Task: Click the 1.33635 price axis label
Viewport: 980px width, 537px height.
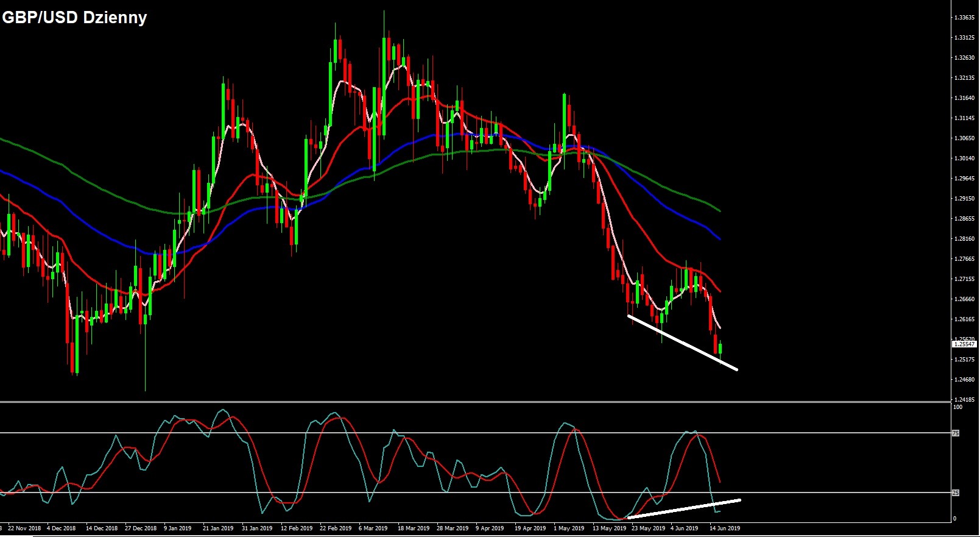Action: pyautogui.click(x=964, y=18)
